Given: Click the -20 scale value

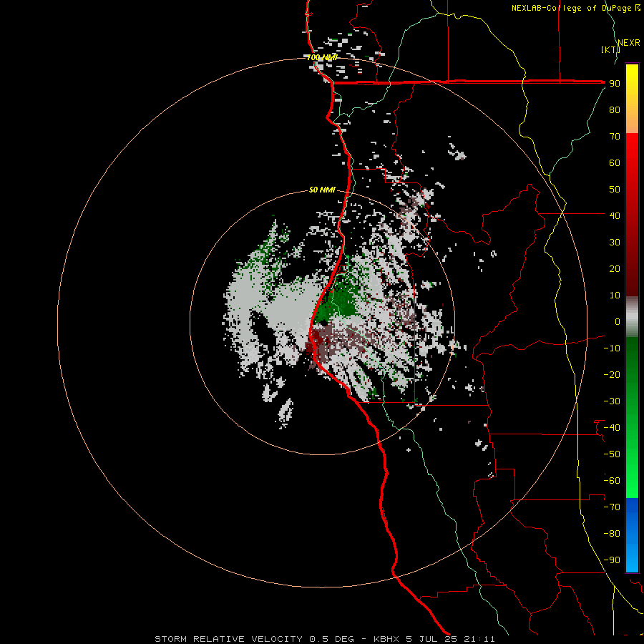Looking at the screenshot, I should 612,375.
